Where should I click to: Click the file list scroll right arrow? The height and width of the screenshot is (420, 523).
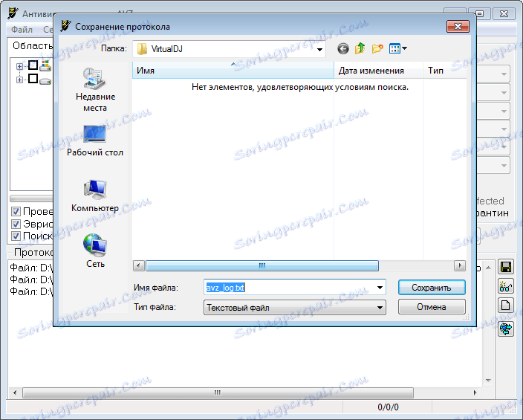click(460, 266)
